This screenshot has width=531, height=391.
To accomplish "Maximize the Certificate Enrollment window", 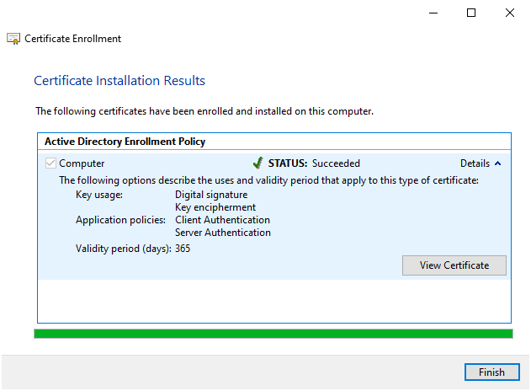I will [471, 13].
